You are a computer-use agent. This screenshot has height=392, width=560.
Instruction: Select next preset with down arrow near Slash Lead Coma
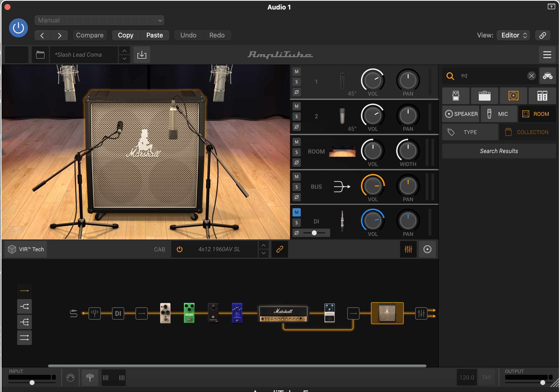pos(124,59)
